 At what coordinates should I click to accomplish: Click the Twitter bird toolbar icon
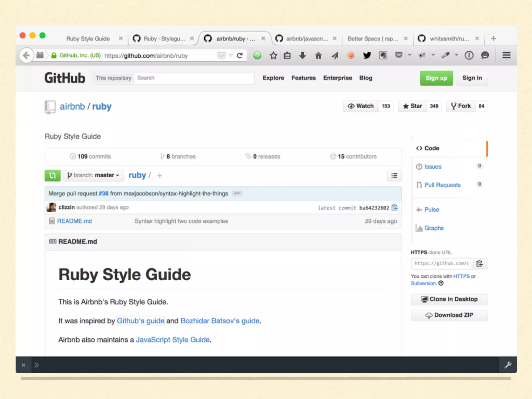[x=367, y=55]
